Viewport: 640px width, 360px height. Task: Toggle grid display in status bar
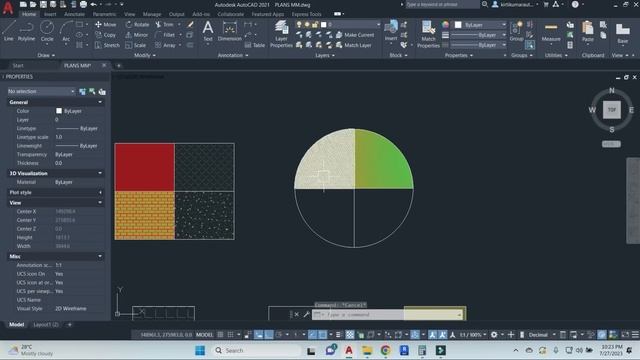(220, 335)
